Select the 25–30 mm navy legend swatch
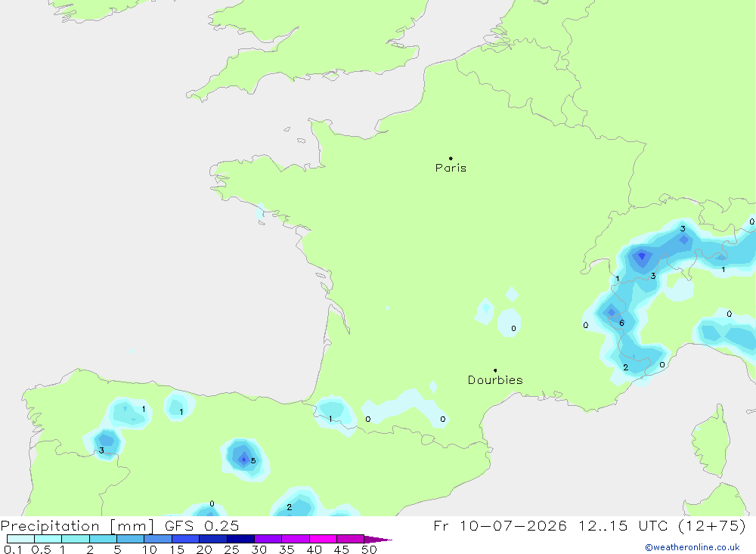This screenshot has width=756, height=554. pyautogui.click(x=240, y=539)
